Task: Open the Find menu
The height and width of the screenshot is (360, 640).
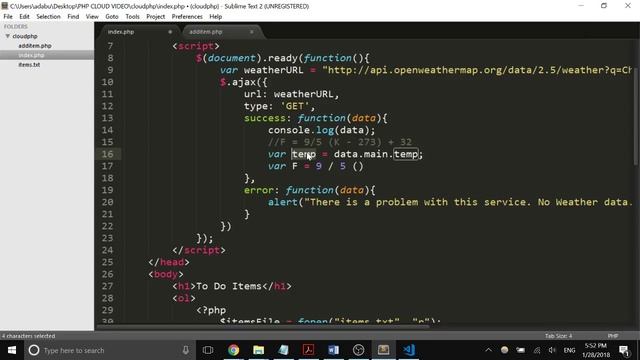Action: click(x=73, y=17)
